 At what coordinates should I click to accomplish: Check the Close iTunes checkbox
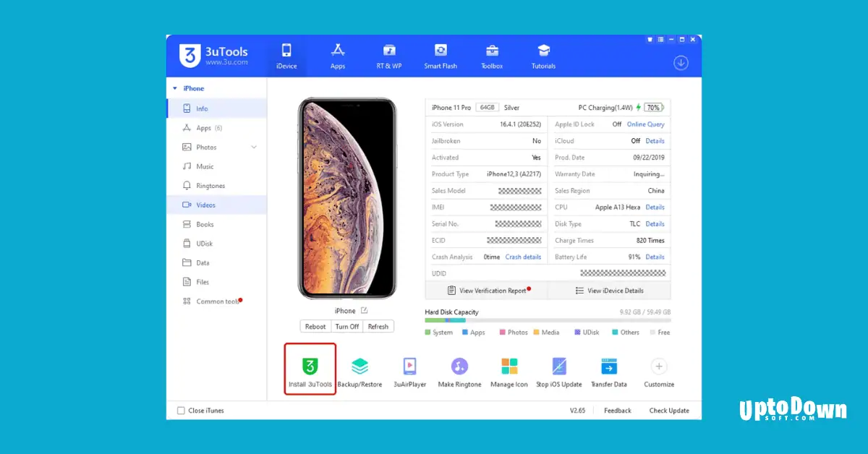tap(181, 410)
